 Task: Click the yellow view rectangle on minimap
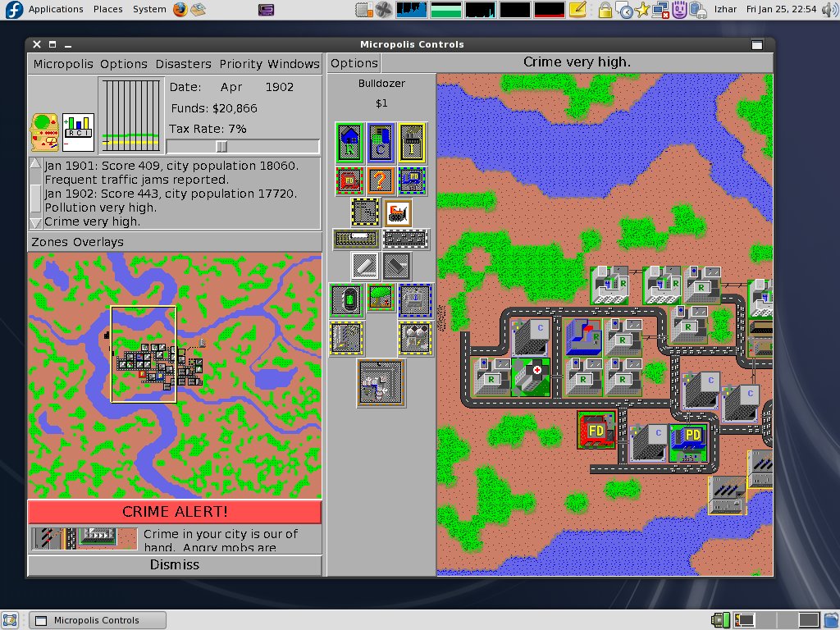[144, 354]
